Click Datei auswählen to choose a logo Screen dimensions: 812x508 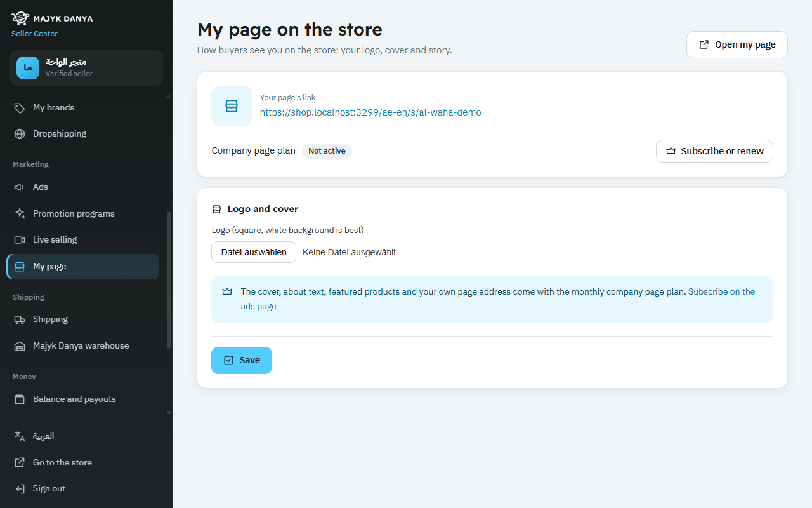click(x=254, y=252)
